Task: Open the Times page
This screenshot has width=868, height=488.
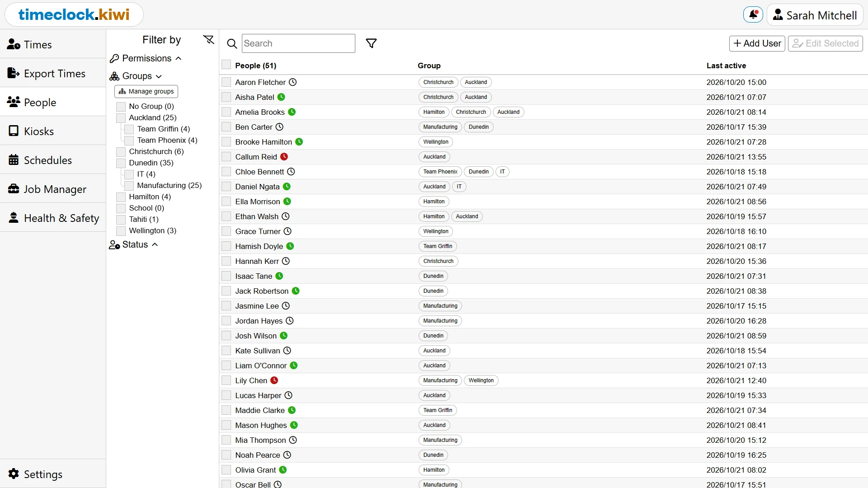Action: 53,44
